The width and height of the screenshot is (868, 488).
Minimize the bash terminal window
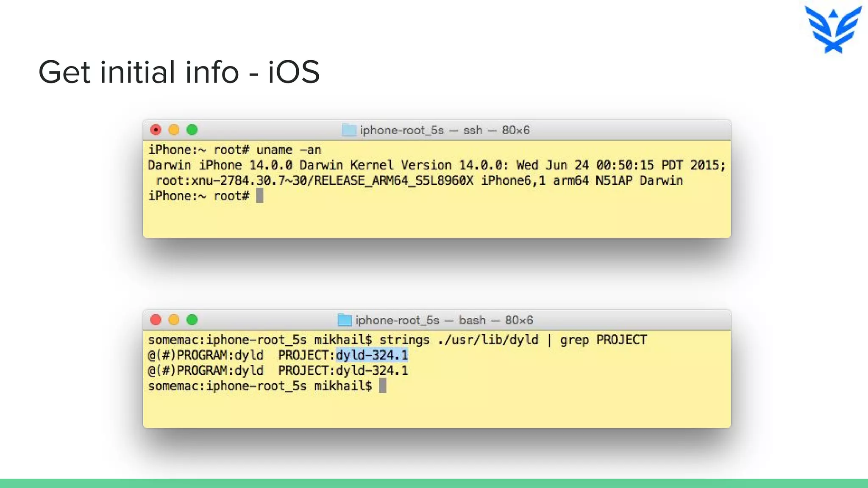click(x=174, y=320)
